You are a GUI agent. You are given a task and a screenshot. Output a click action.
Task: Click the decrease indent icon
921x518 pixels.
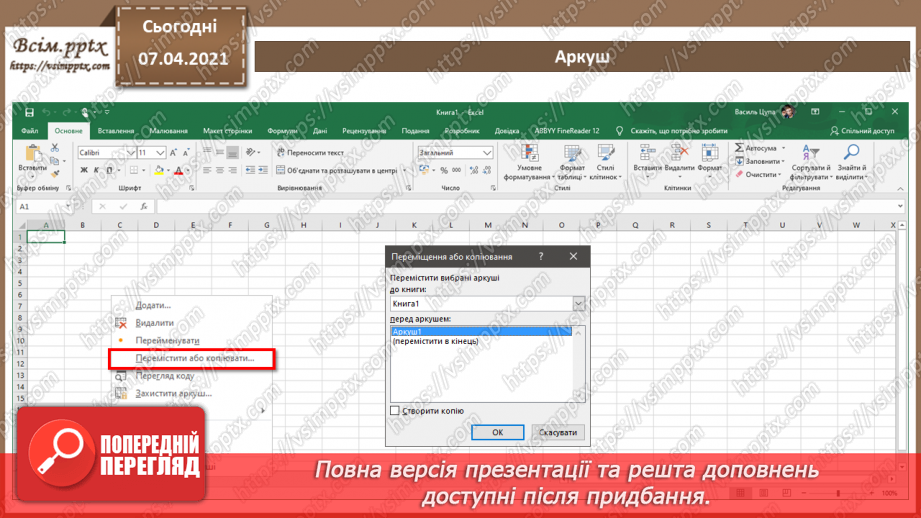click(x=250, y=170)
